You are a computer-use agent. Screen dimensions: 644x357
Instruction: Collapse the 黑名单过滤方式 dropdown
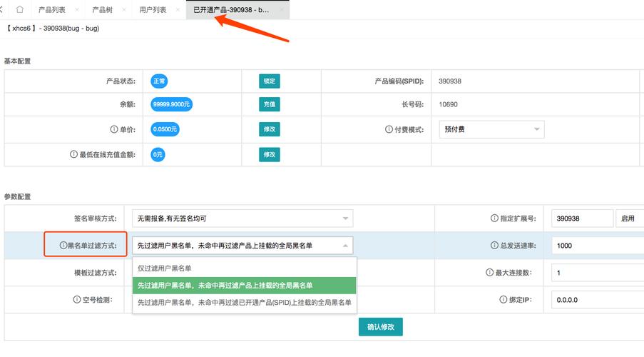(x=242, y=246)
